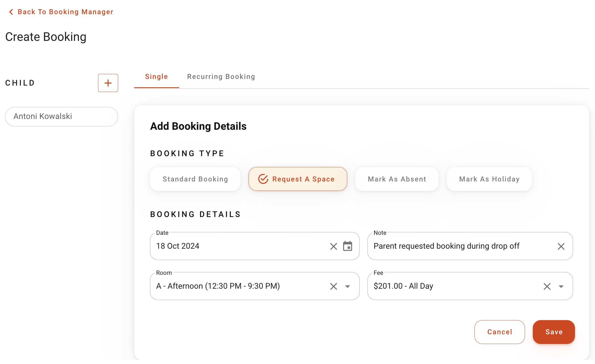Click the checkmark icon inside Request A Space
This screenshot has height=364, width=595.
point(263,179)
